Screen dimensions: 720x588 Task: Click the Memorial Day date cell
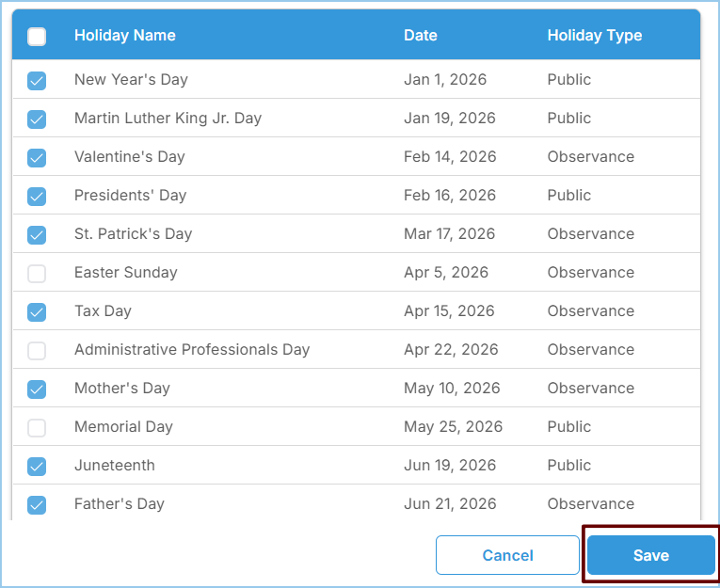point(453,427)
